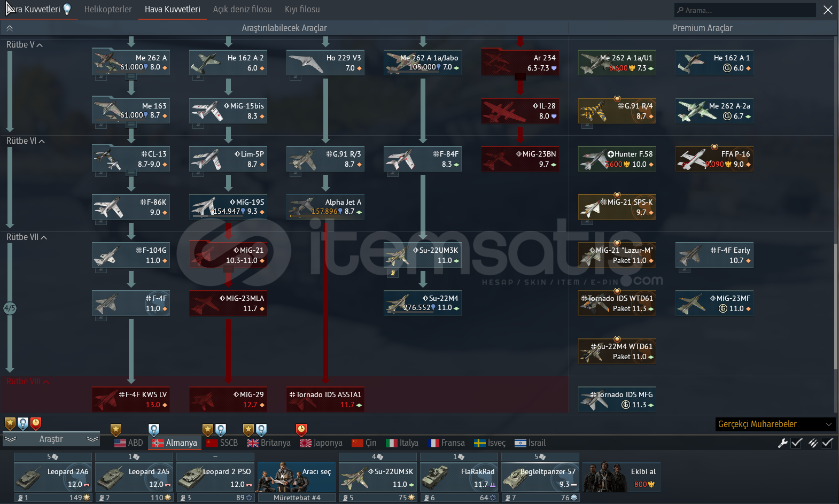Click the Arama search field

pos(745,10)
